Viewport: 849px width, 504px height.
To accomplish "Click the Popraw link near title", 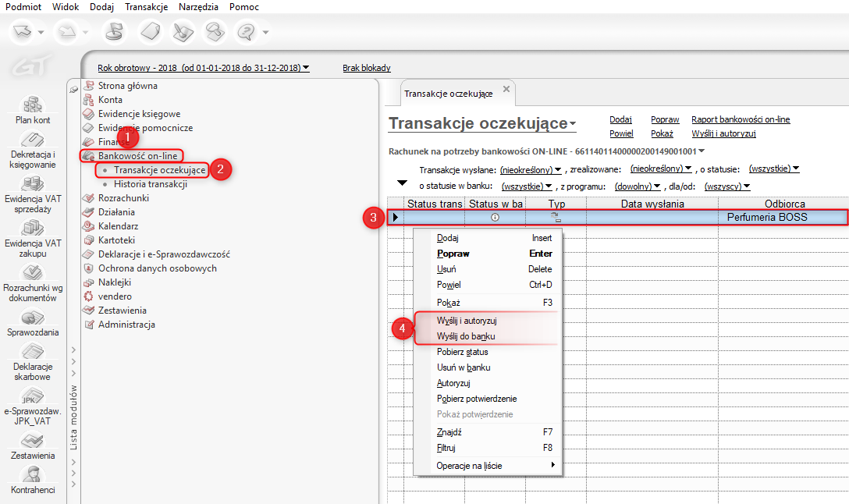I will point(665,119).
